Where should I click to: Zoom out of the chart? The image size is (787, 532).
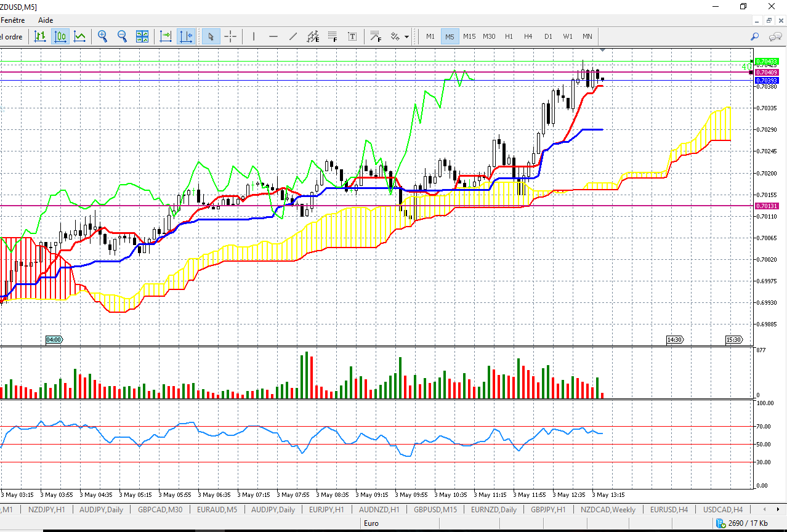(122, 36)
